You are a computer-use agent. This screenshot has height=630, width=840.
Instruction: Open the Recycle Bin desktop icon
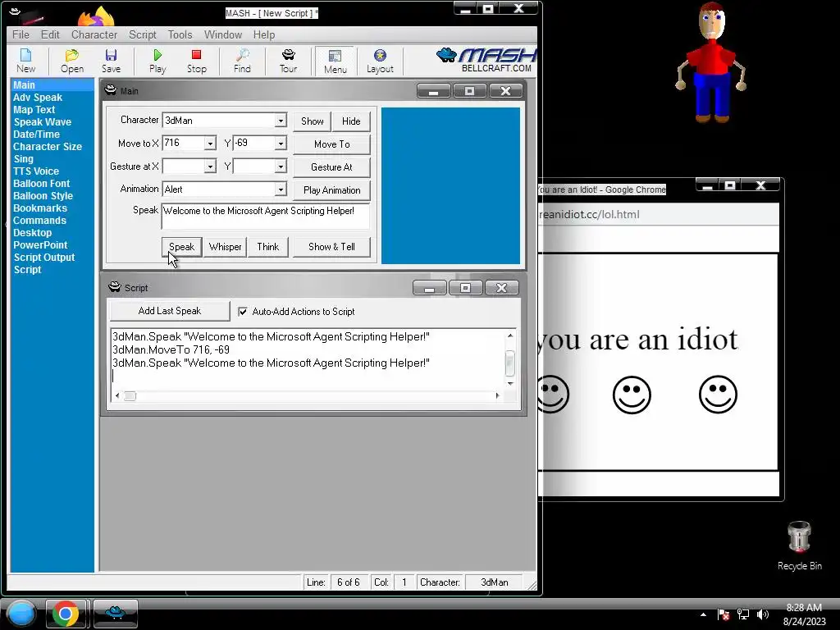click(799, 546)
